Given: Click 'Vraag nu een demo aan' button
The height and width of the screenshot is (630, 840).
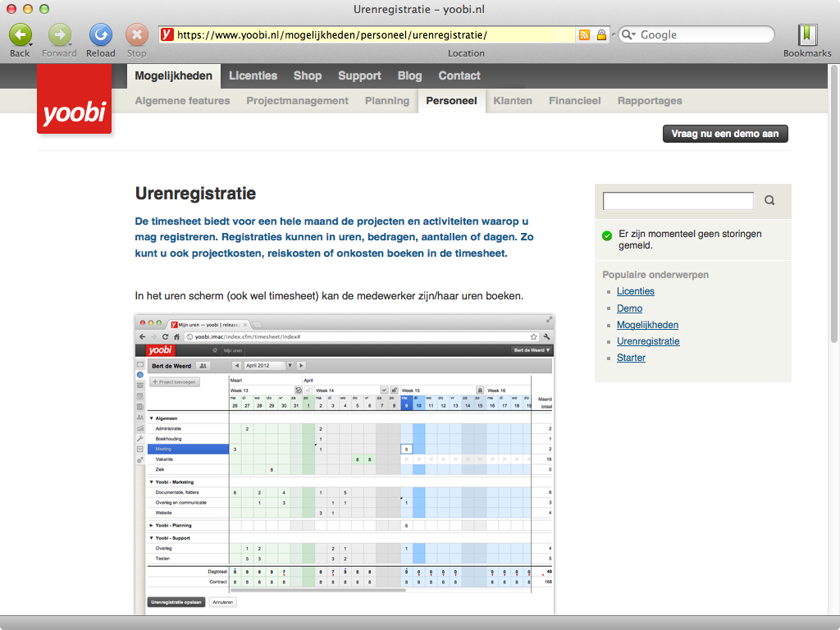Looking at the screenshot, I should pyautogui.click(x=725, y=134).
